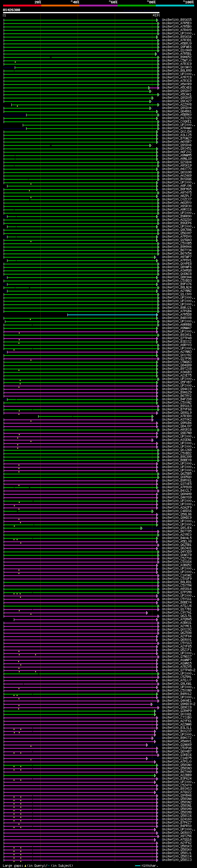Click the UniRef100_B4RXV8 entry

coord(177,318)
